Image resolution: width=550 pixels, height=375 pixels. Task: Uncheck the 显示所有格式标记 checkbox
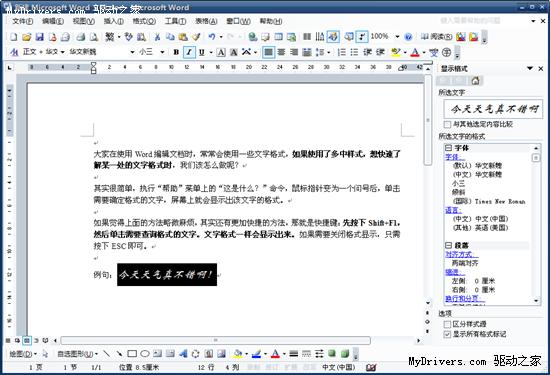447,334
